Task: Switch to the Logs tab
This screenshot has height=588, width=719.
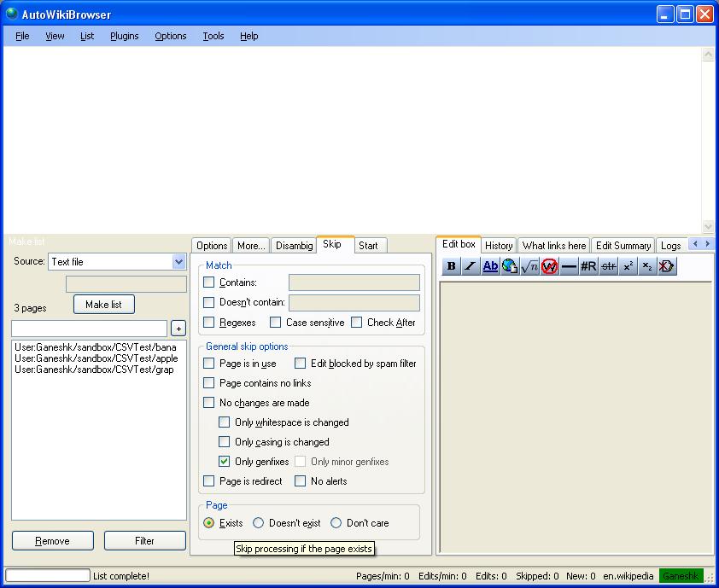Action: (x=671, y=246)
